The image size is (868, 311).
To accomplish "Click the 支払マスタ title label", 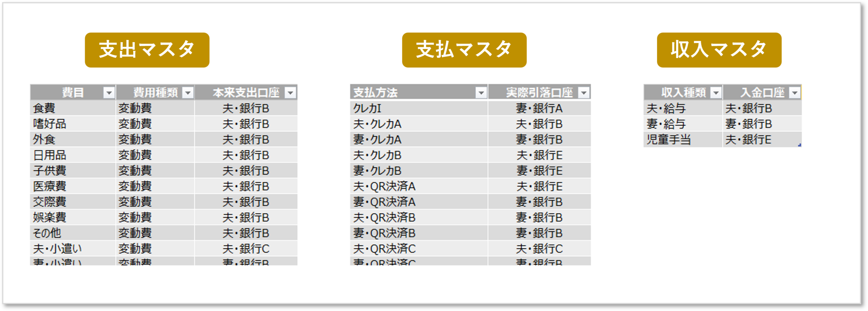I will pyautogui.click(x=464, y=50).
